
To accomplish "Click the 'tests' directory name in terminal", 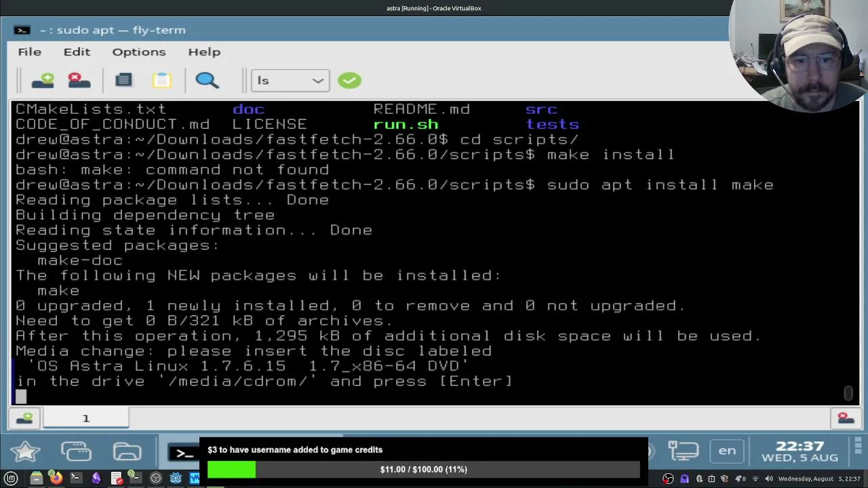I will point(553,125).
